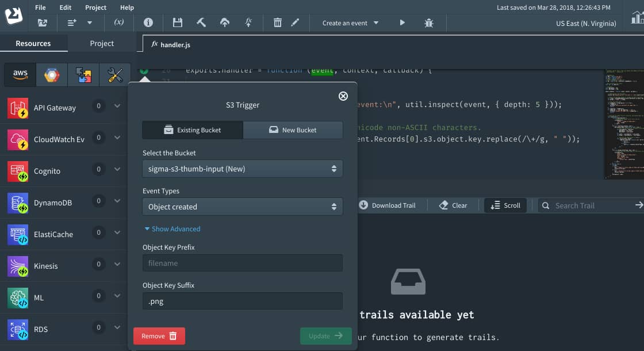Viewport: 644px width, 351px height.
Task: Open the File menu
Action: tap(40, 7)
